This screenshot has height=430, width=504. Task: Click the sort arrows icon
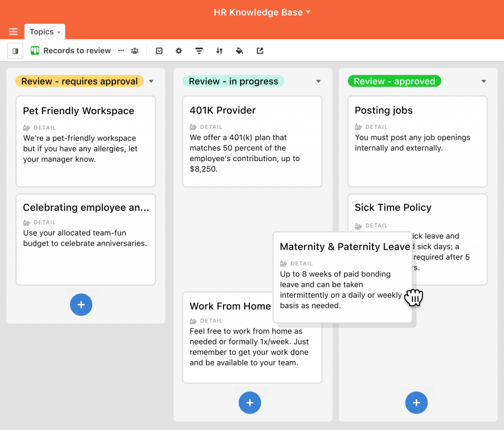click(x=220, y=51)
